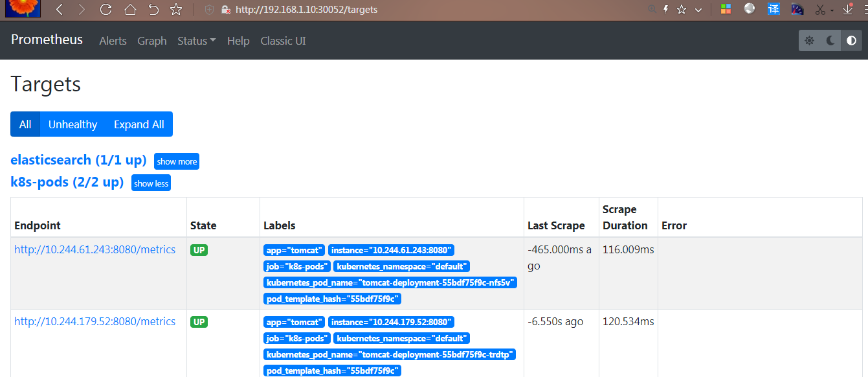Click show less for k8s-pods

click(151, 183)
